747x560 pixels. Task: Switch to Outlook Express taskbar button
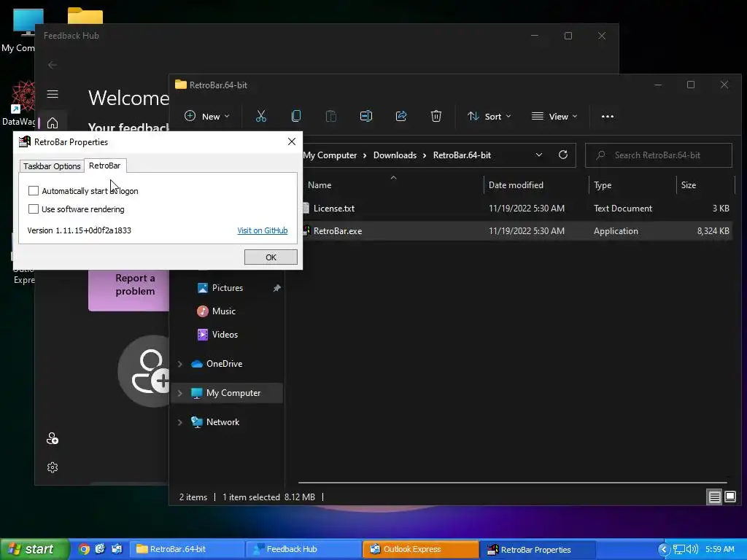point(421,549)
